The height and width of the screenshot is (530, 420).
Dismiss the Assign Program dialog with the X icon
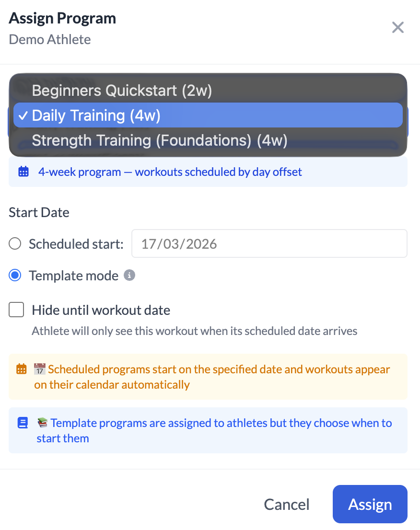coord(398,27)
